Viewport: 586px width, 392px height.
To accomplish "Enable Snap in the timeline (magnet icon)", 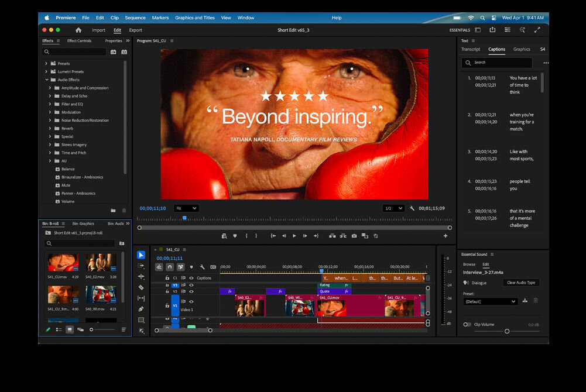I will (x=170, y=267).
